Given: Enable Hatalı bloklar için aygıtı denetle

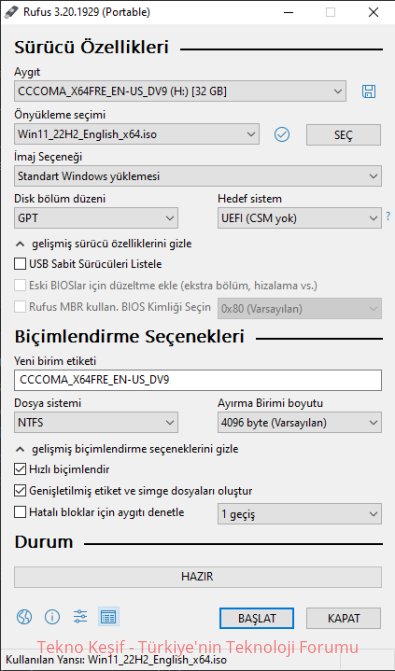Looking at the screenshot, I should click(20, 512).
